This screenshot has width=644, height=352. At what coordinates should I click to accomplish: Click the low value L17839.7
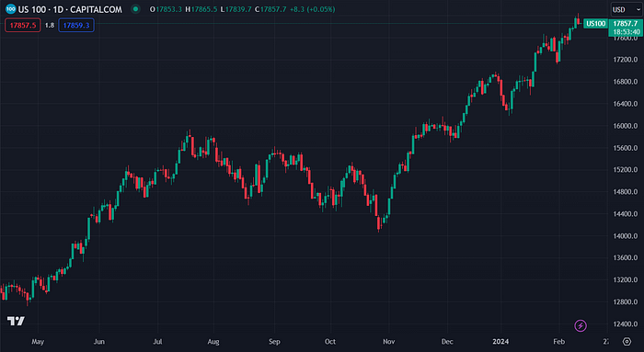coord(236,9)
